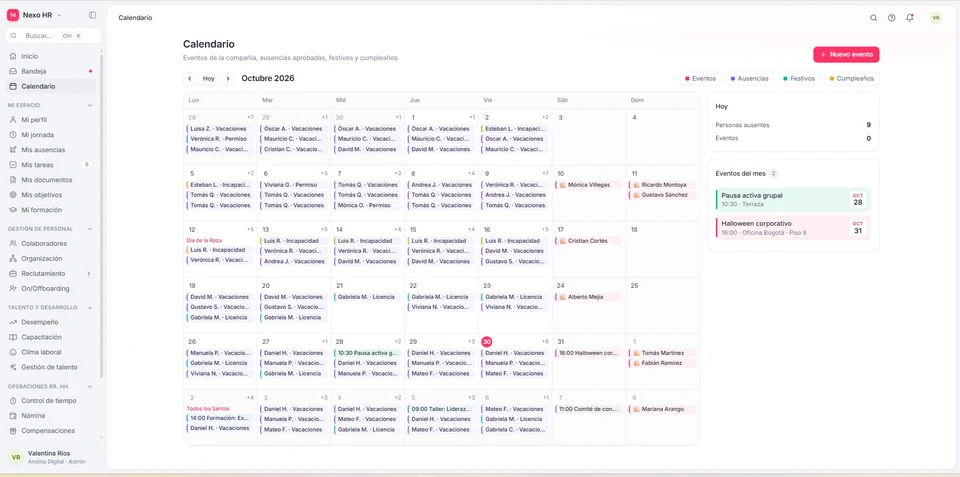This screenshot has width=960, height=477.
Task: Open Todos los Santos holiday entry
Action: 207,408
